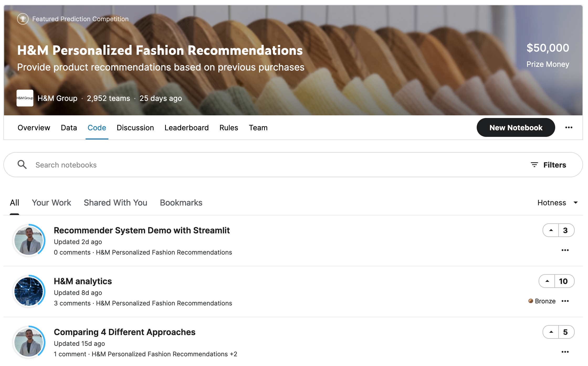Select the Your Work tab
The image size is (588, 366).
pyautogui.click(x=51, y=203)
